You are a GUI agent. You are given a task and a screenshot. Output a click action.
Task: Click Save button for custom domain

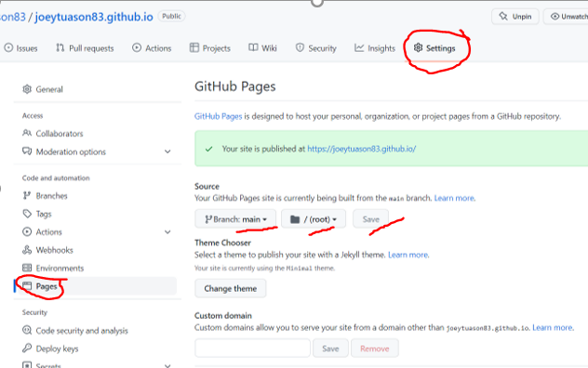[330, 348]
